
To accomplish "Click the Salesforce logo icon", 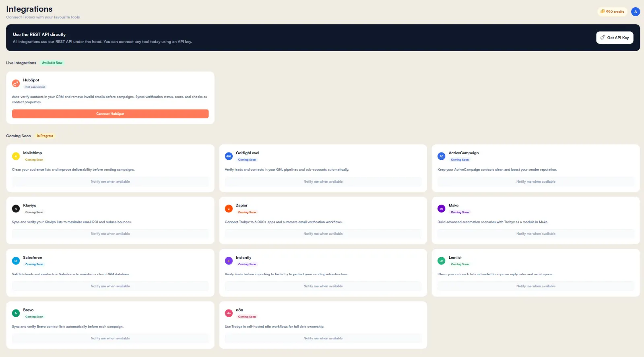I will (x=16, y=261).
